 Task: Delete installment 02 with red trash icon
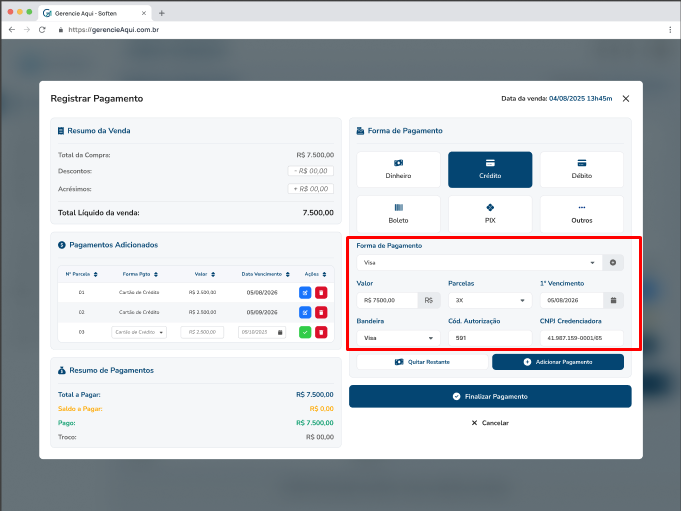pyautogui.click(x=321, y=312)
